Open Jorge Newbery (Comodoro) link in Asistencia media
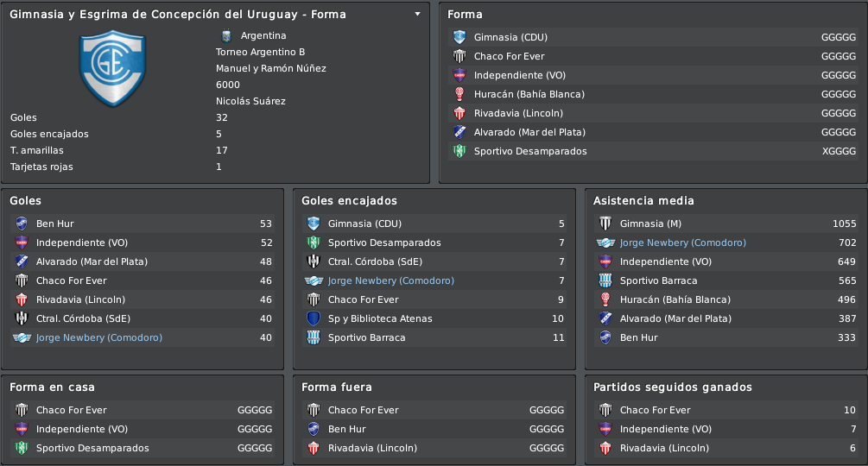This screenshot has width=868, height=466. click(682, 242)
